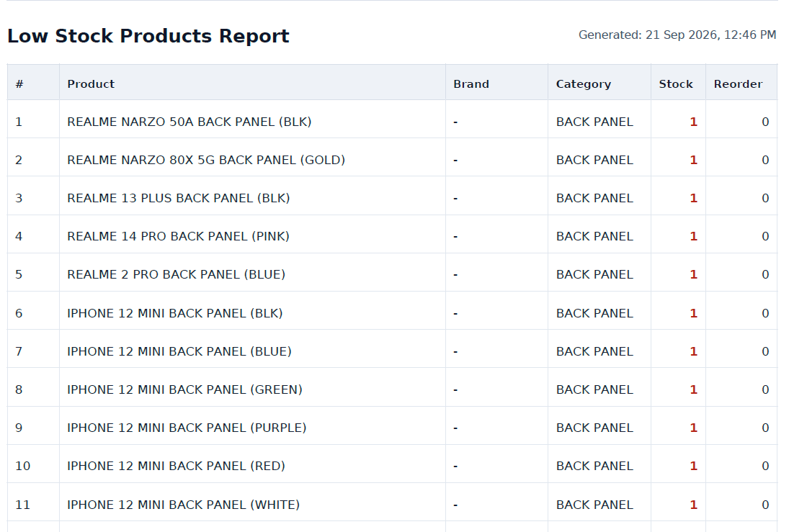The image size is (789, 532).
Task: Select the Generated 21 Sep 2026 timestamp
Action: click(677, 35)
